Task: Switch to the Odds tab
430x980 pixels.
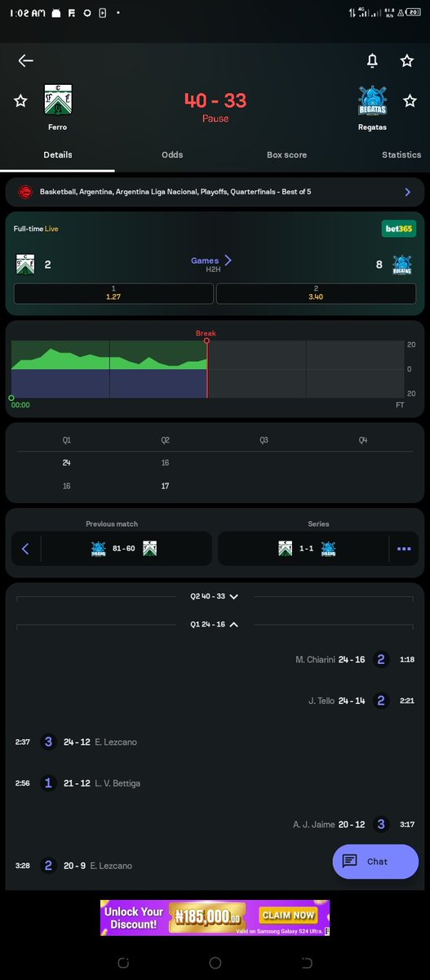Action: 172,154
